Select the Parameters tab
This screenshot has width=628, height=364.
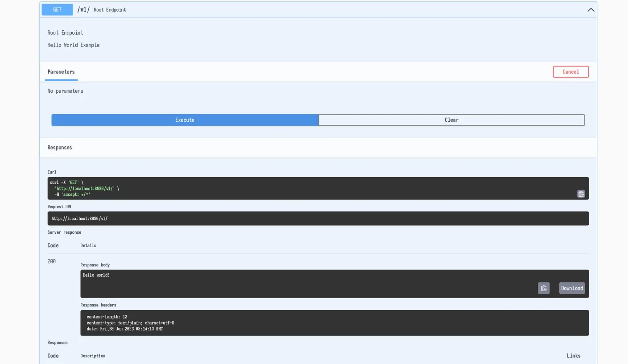coord(61,72)
